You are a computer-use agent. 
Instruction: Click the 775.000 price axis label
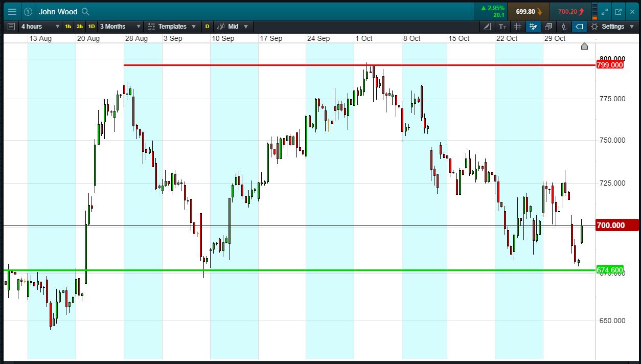(612, 99)
